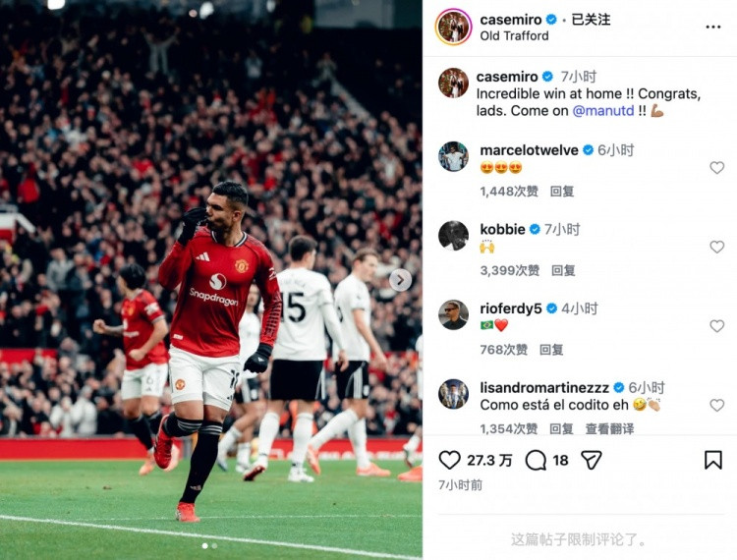This screenshot has width=737, height=560.
Task: Like kobbie's comment heart
Action: (x=716, y=247)
